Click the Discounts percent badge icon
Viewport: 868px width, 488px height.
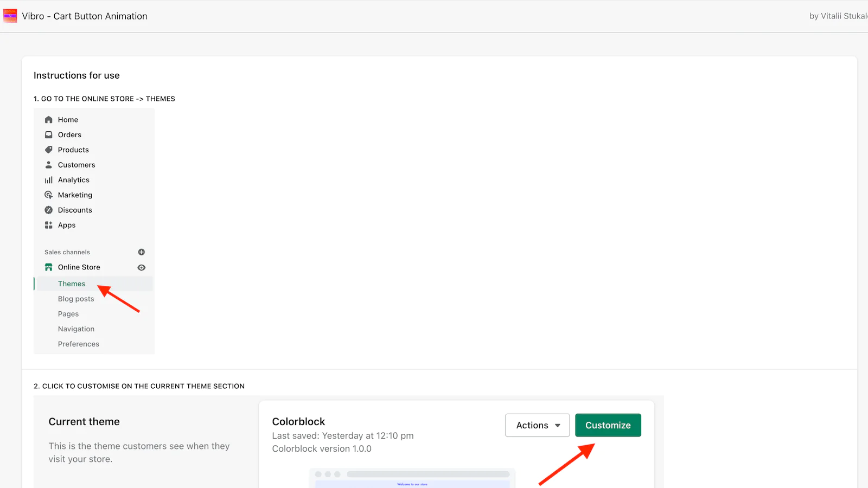tap(49, 210)
